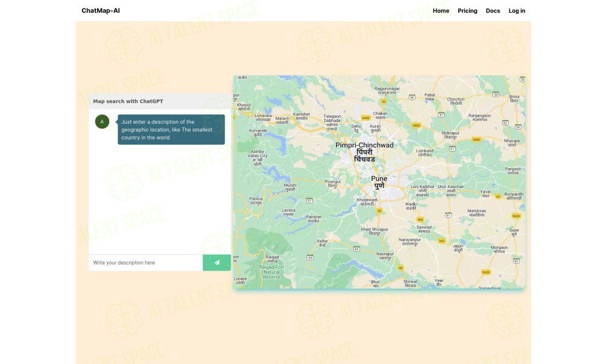Click the Pargaon map label

pyautogui.click(x=513, y=171)
